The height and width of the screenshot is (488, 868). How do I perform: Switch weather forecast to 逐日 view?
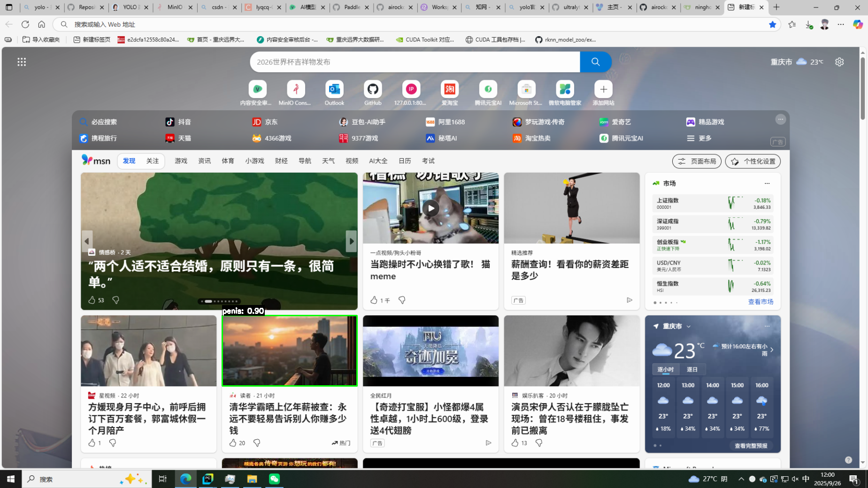point(692,369)
